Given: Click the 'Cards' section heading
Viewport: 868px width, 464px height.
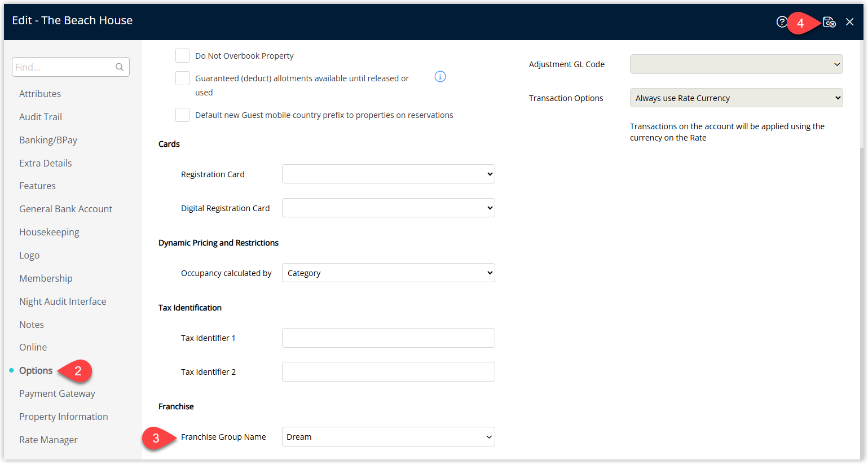Looking at the screenshot, I should tap(169, 144).
